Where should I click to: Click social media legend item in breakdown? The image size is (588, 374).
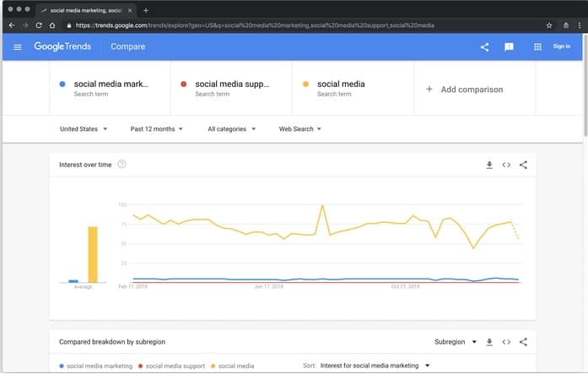tap(233, 366)
